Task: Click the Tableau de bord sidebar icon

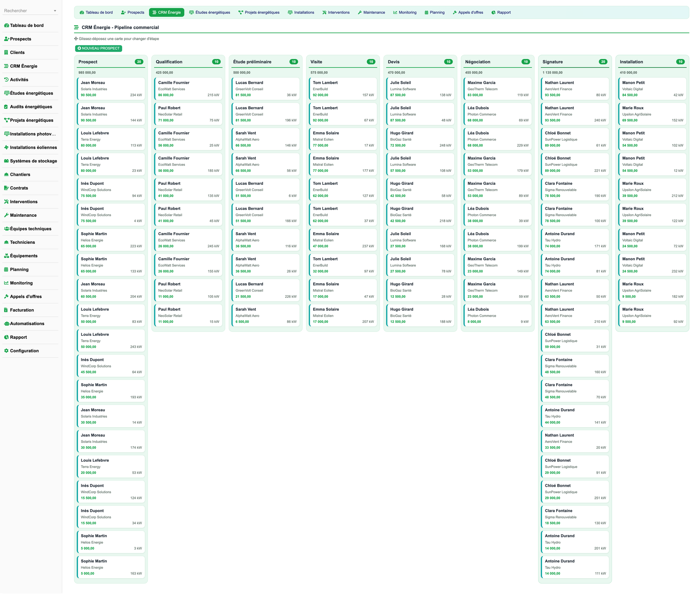Action: click(6, 26)
